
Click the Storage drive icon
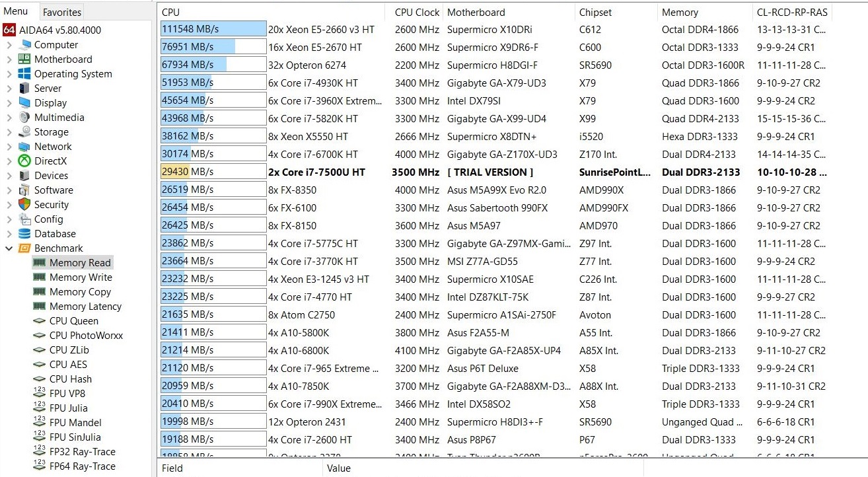click(25, 132)
